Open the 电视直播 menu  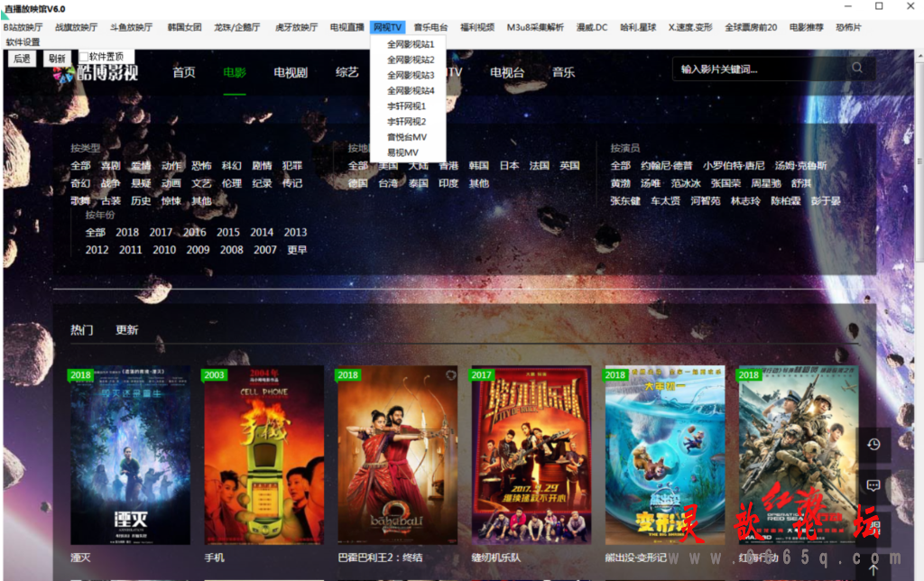[347, 27]
